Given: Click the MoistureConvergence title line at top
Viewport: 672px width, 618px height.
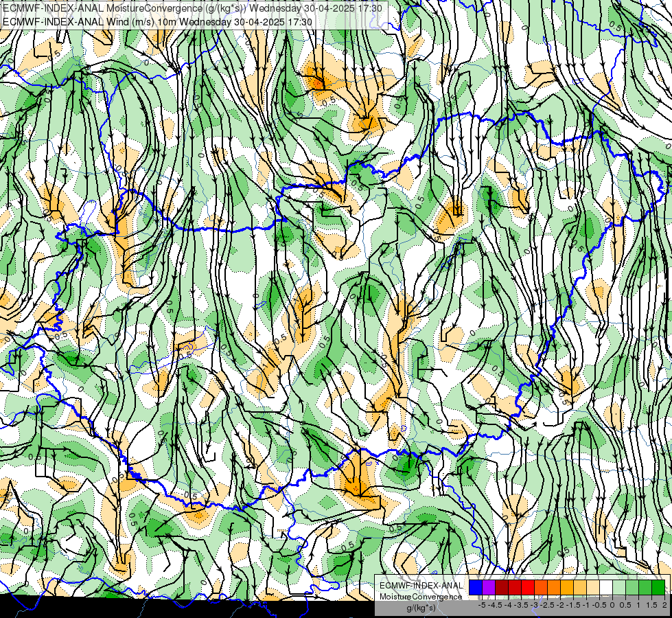Looking at the screenshot, I should pos(192,8).
